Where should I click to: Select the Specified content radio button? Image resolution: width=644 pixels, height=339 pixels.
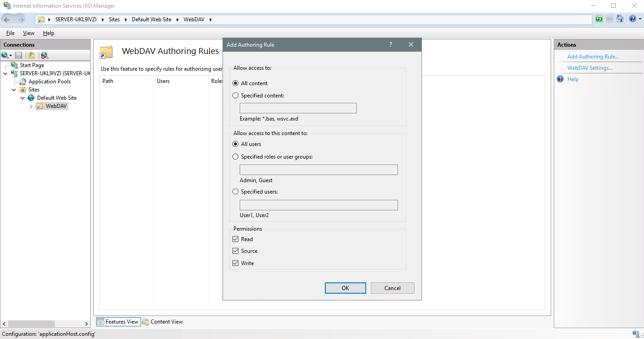[x=235, y=96]
